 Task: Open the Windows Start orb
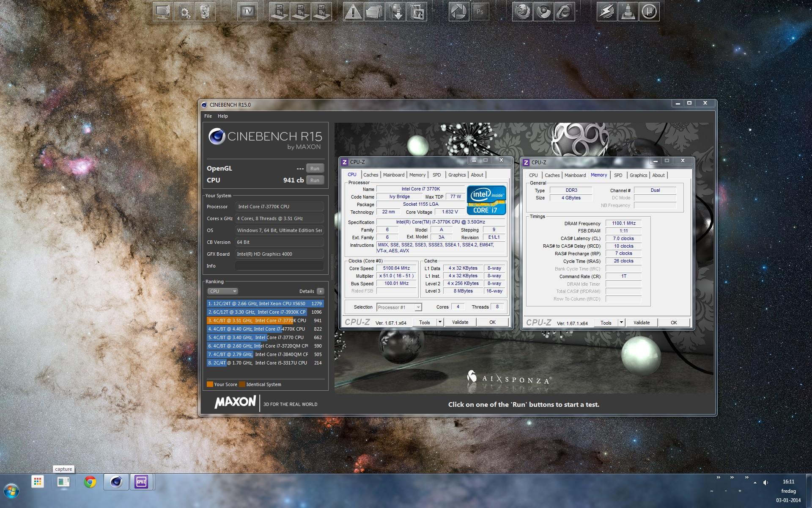[x=11, y=491]
